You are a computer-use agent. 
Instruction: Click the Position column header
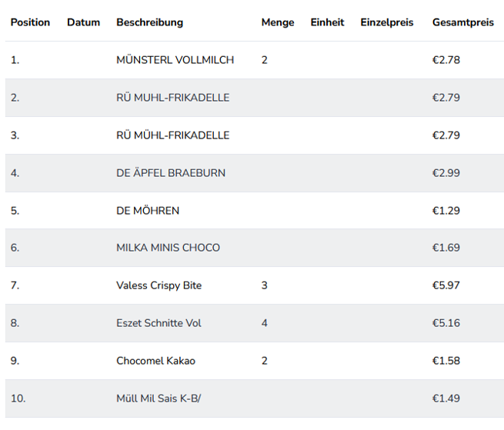click(x=30, y=22)
